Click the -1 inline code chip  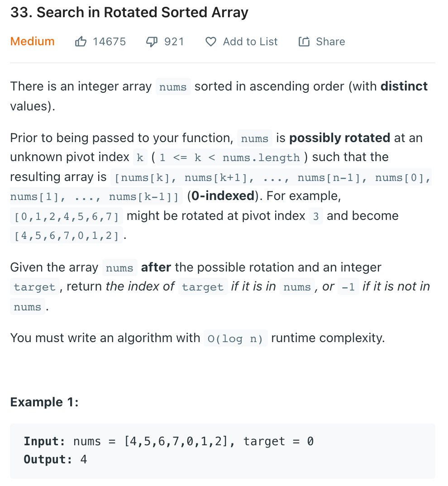click(x=348, y=286)
